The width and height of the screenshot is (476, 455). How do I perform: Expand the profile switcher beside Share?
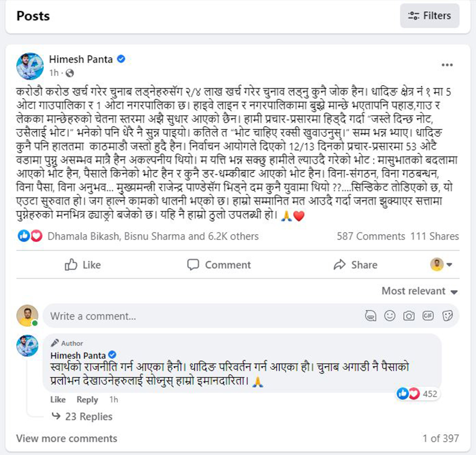442,265
